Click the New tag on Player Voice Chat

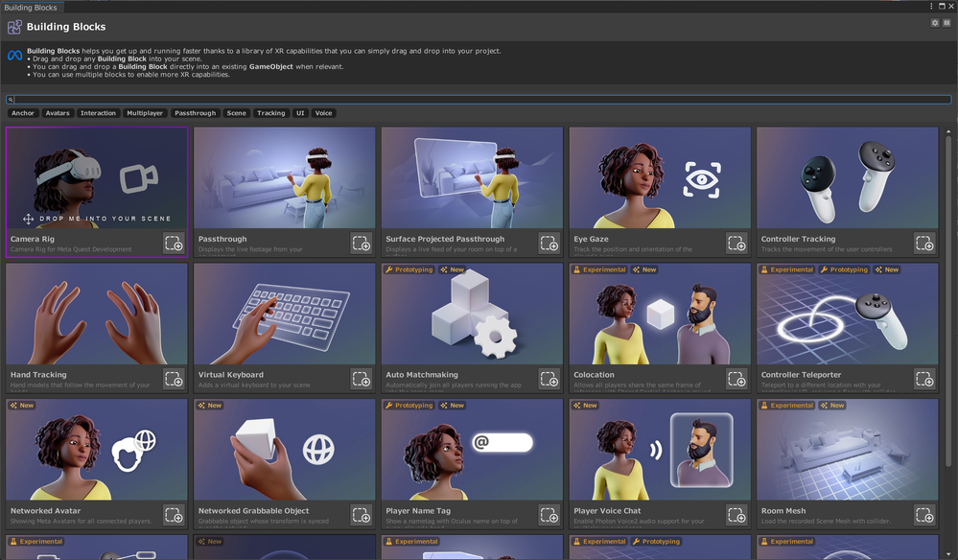tap(585, 405)
